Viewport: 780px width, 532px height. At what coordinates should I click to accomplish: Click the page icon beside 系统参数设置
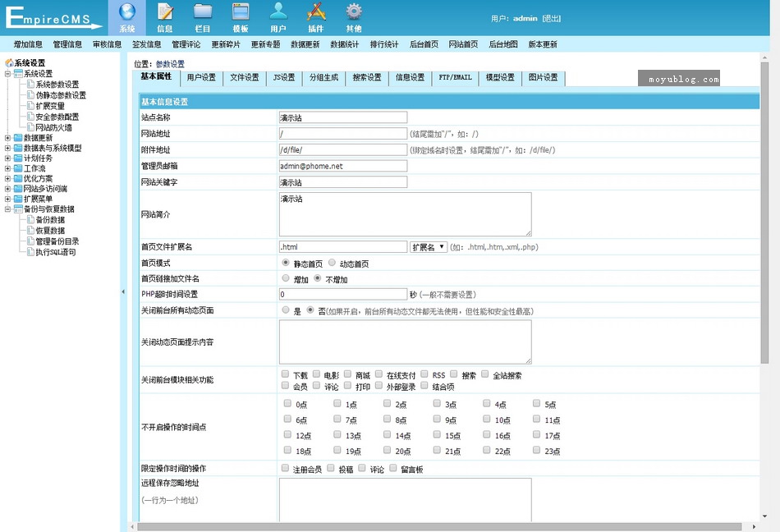click(31, 84)
